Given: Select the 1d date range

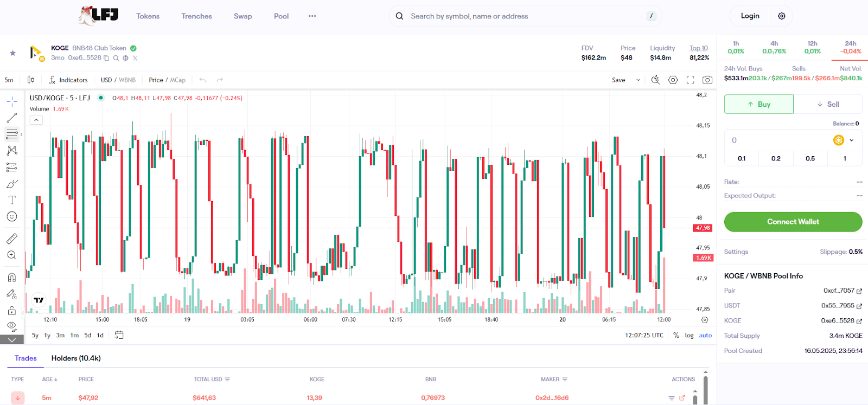Looking at the screenshot, I should click(100, 335).
